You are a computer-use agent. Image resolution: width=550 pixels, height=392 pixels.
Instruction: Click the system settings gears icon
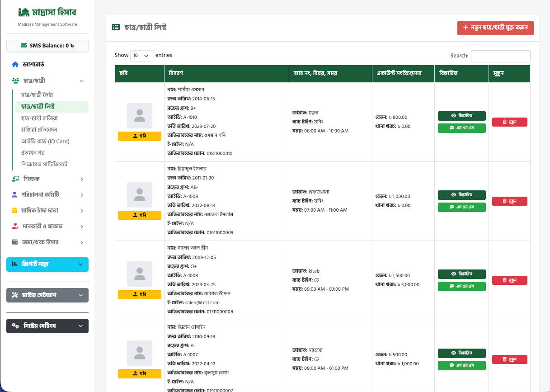pyautogui.click(x=16, y=326)
